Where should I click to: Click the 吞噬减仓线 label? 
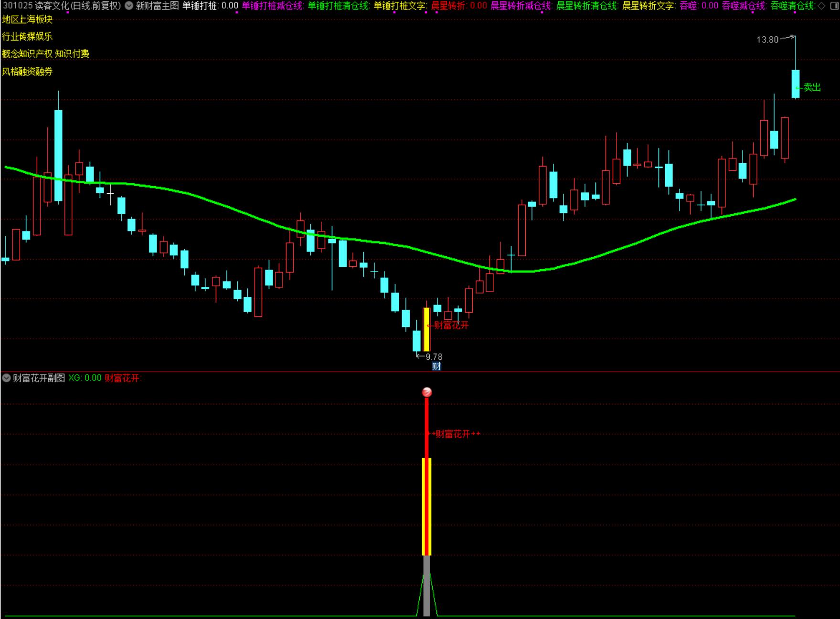click(744, 6)
